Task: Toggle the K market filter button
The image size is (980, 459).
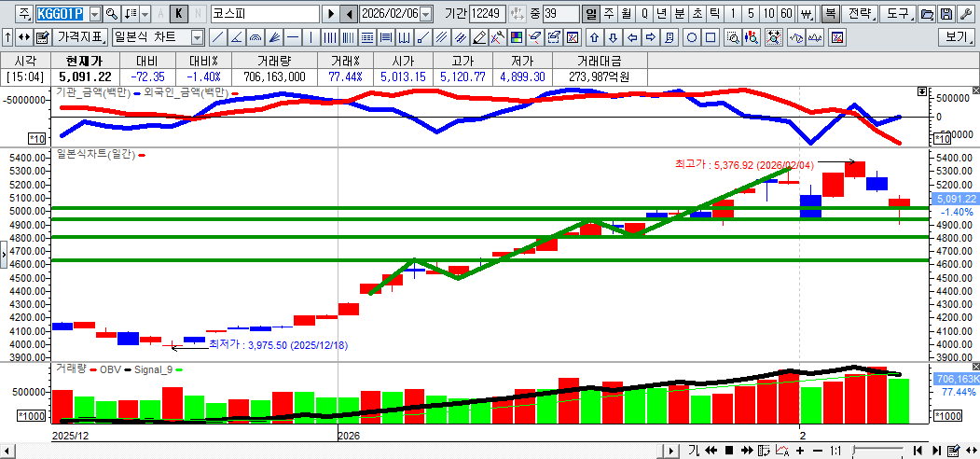Action: [x=179, y=14]
